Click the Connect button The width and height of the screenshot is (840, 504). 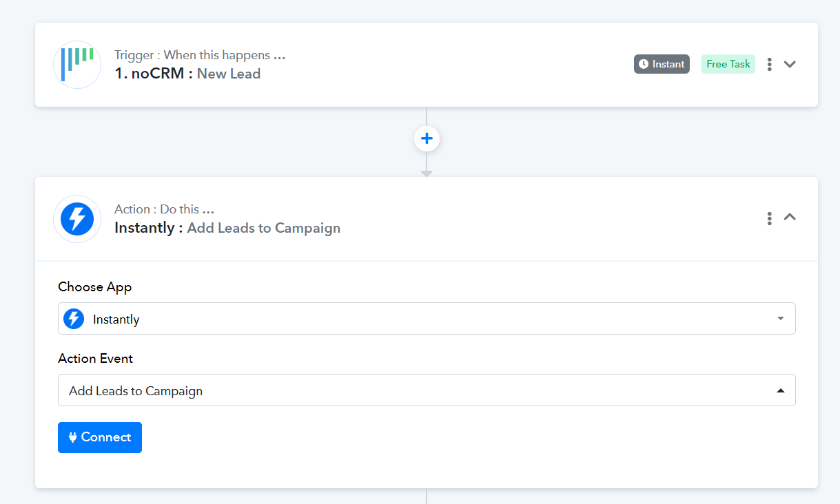coord(100,437)
